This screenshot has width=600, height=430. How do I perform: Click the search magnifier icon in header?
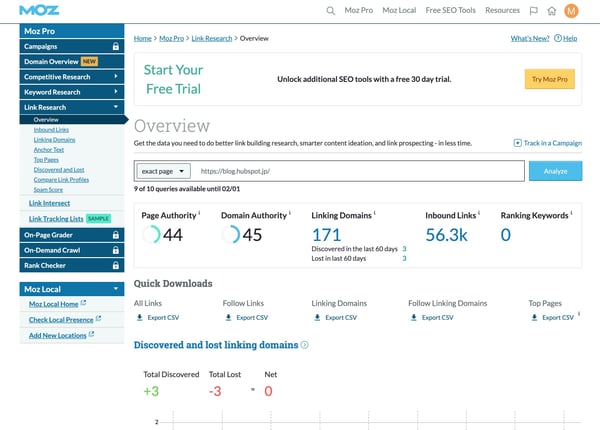[331, 11]
